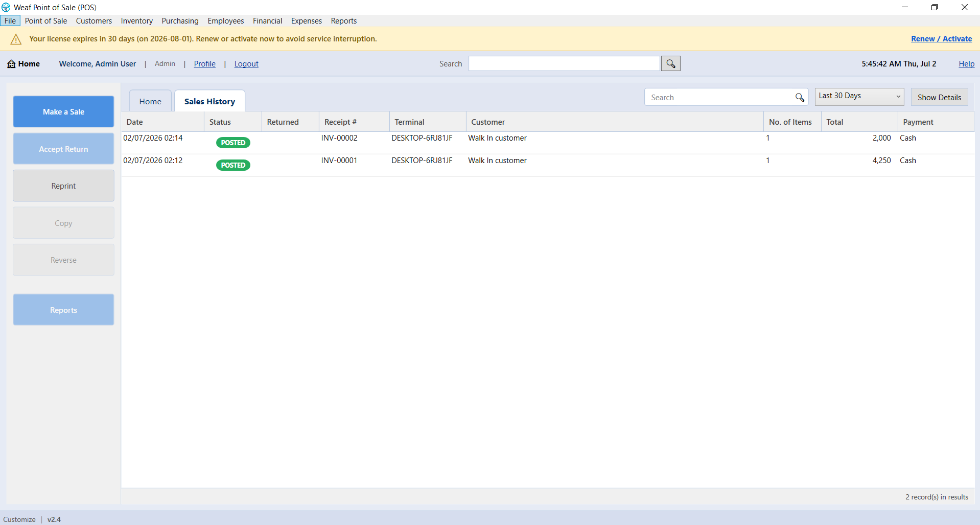Viewport: 980px width, 525px height.
Task: Open the Employees menu
Action: (x=226, y=21)
